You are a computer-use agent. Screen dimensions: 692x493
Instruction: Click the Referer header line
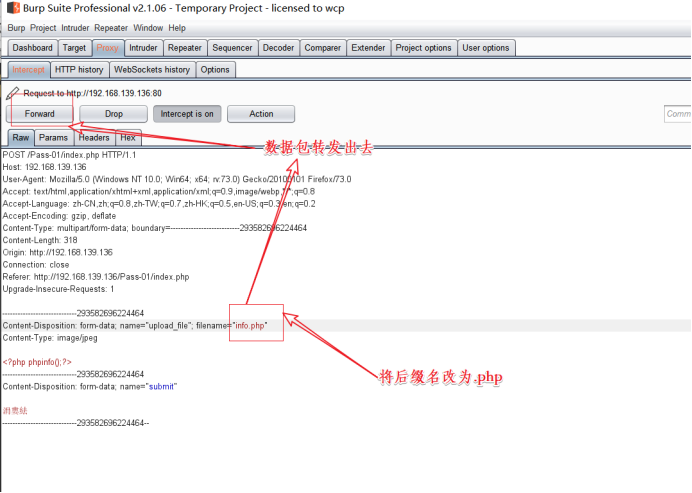click(x=96, y=277)
